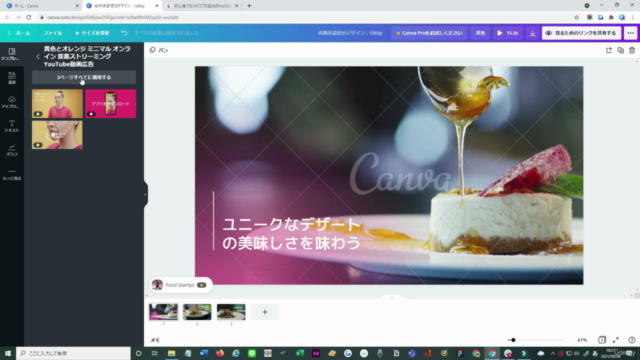Click the share view link button
The width and height of the screenshot is (640, 360).
pos(581,33)
